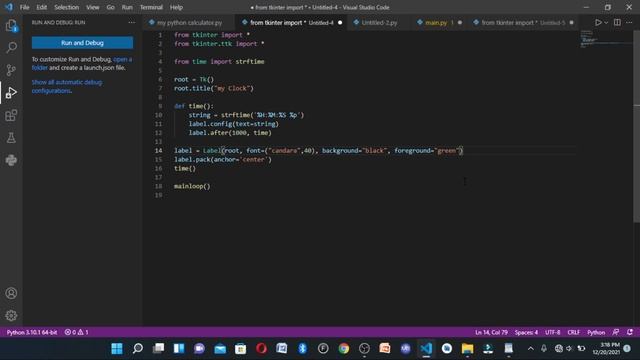Open the Run menu
The height and width of the screenshot is (360, 640).
pyautogui.click(x=127, y=7)
